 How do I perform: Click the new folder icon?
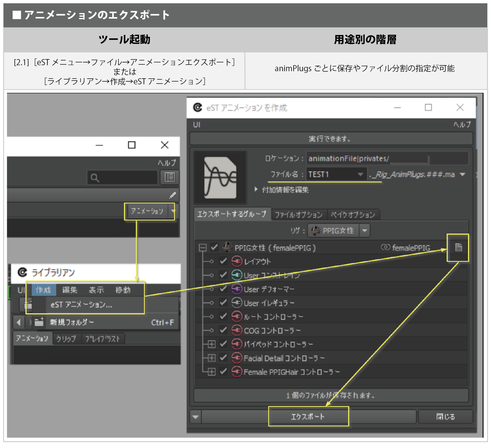39,322
